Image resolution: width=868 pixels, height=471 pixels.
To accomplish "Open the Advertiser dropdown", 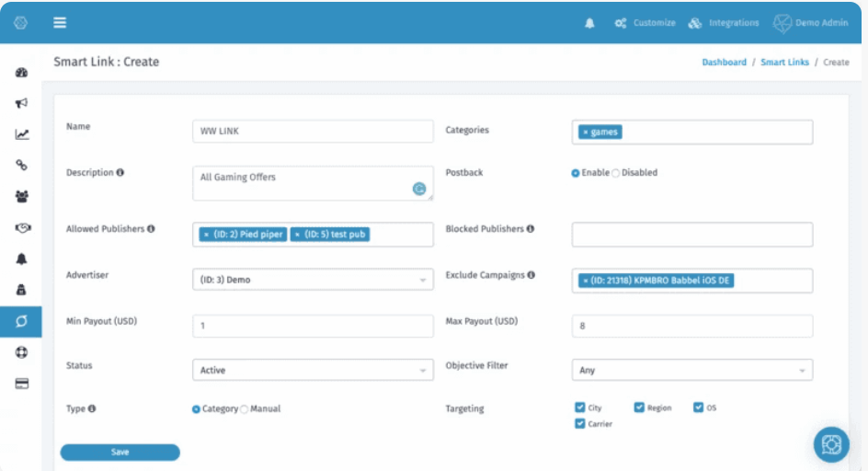I will (x=313, y=280).
